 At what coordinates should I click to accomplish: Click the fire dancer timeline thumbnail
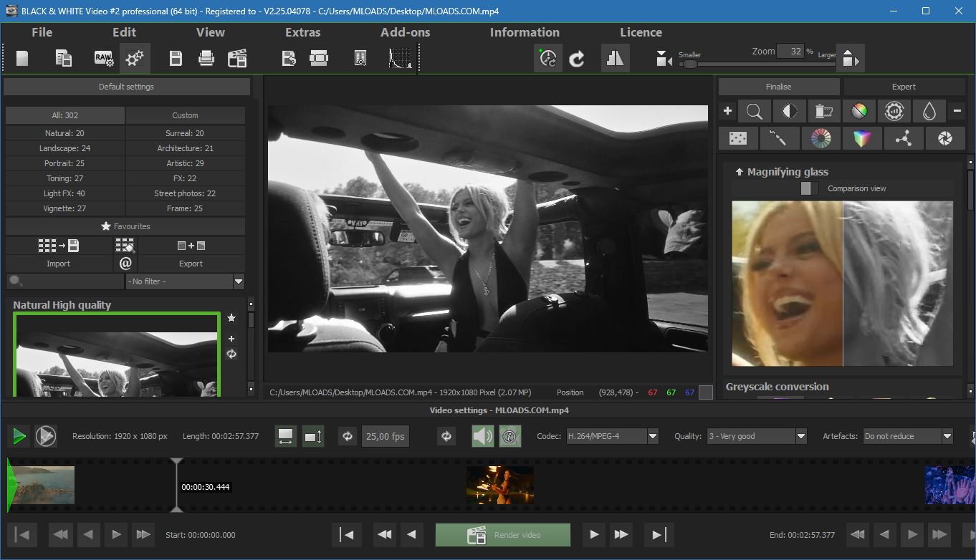500,486
